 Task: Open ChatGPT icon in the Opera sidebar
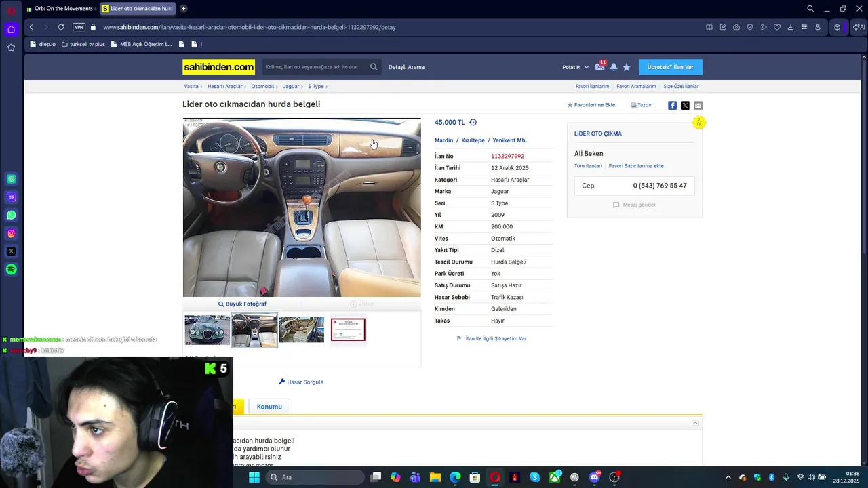(x=12, y=179)
